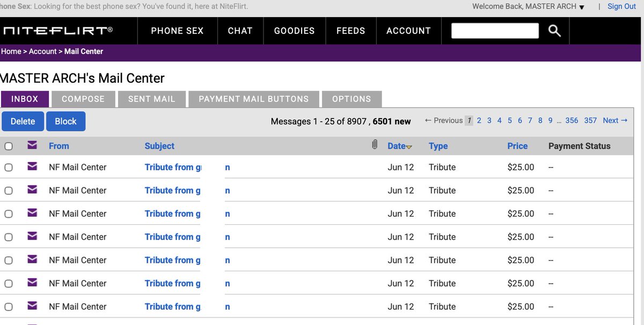Viewport: 644px width, 325px height.
Task: Click the Sign Out link
Action: coord(621,6)
